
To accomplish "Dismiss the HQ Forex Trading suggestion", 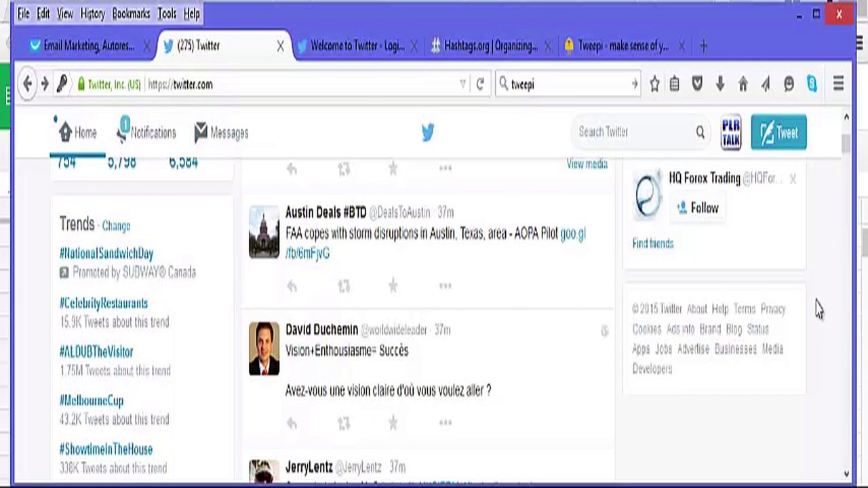I will point(793,179).
